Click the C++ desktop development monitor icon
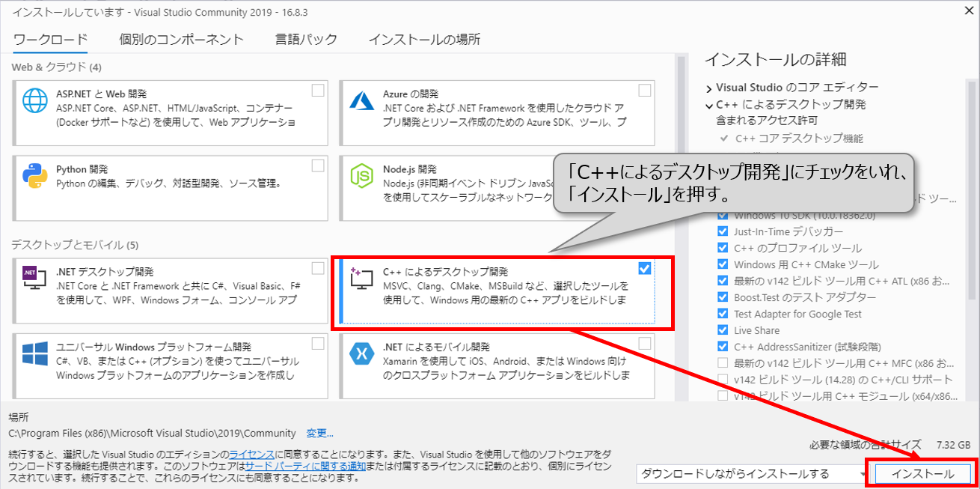980x489 pixels. (x=362, y=279)
